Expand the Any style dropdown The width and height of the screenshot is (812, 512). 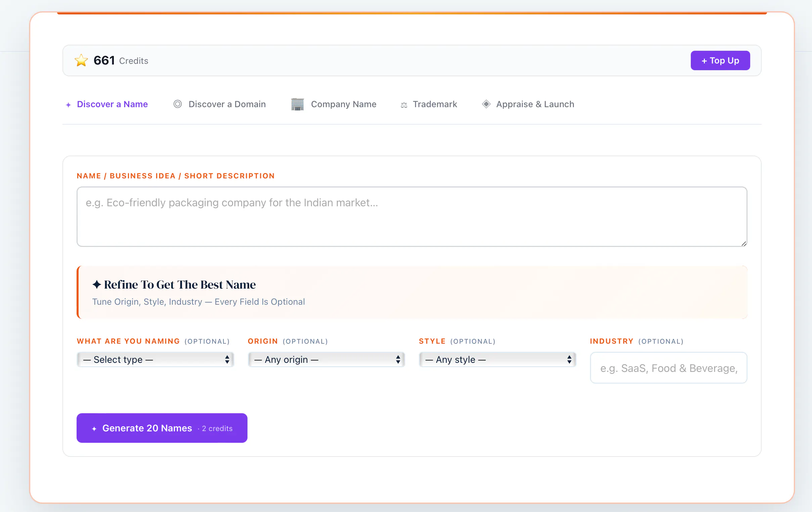(497, 359)
